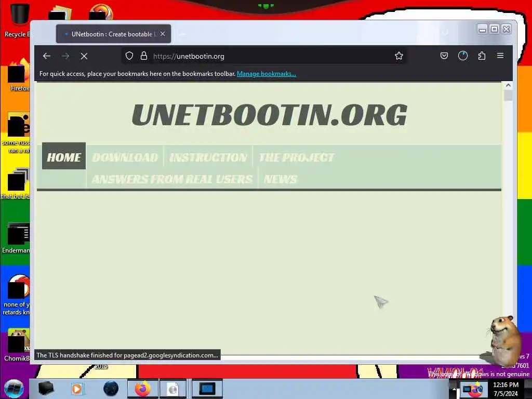Select the HOME navigation item

coord(64,156)
